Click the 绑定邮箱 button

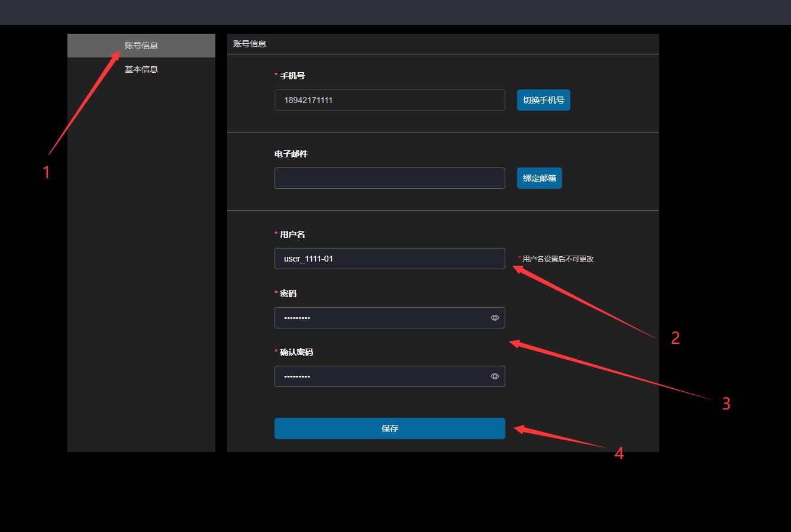click(x=540, y=178)
